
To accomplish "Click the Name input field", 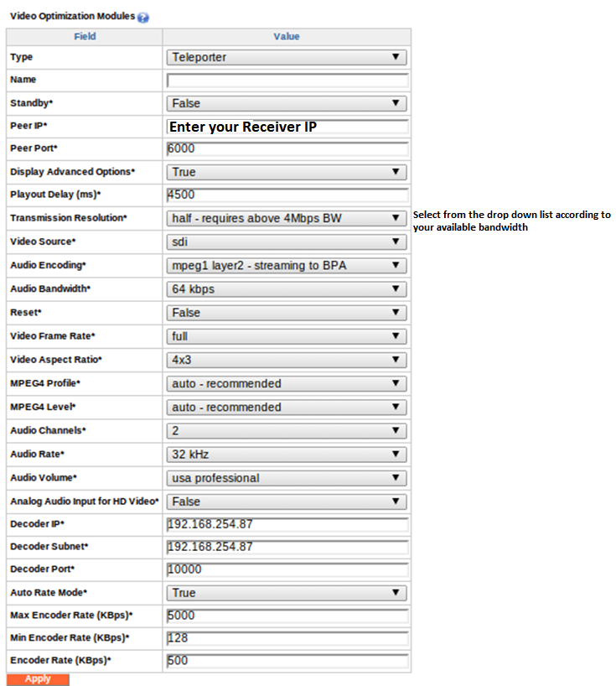I will [287, 80].
